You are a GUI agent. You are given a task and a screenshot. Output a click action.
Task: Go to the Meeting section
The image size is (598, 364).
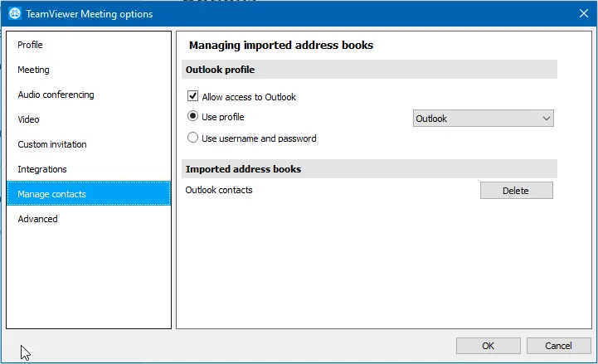[x=89, y=70]
